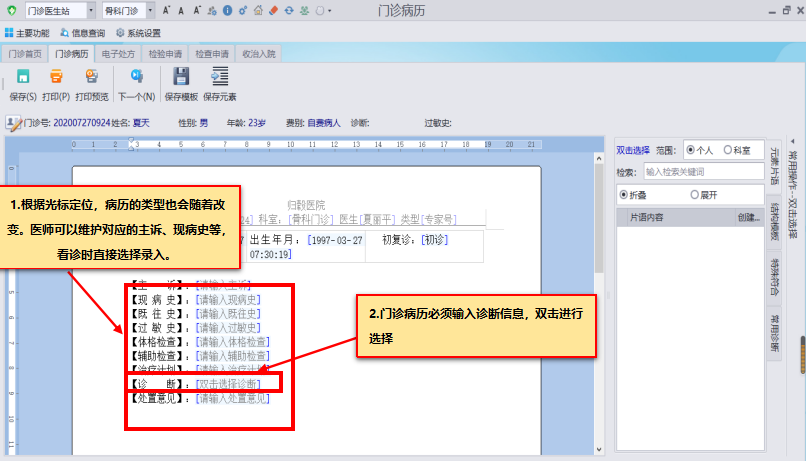
Task: Click the 保存模板 floppy disk icon
Action: (181, 78)
